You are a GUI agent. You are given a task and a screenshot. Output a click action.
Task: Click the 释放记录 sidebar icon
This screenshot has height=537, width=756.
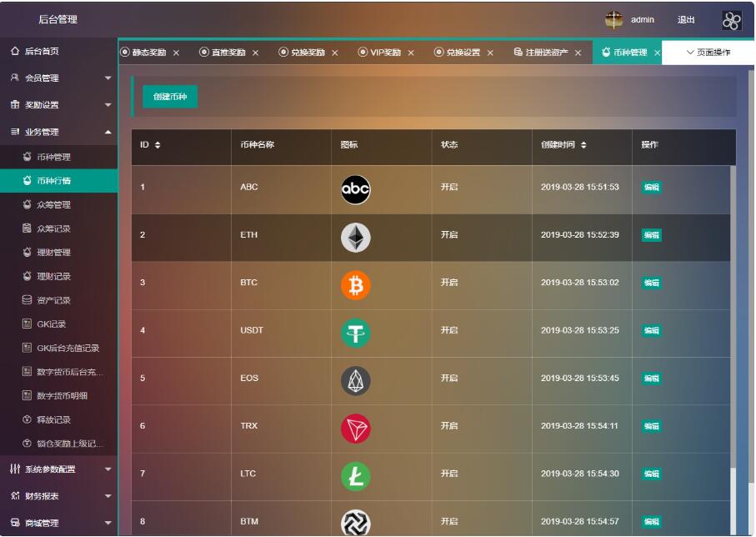[x=27, y=419]
